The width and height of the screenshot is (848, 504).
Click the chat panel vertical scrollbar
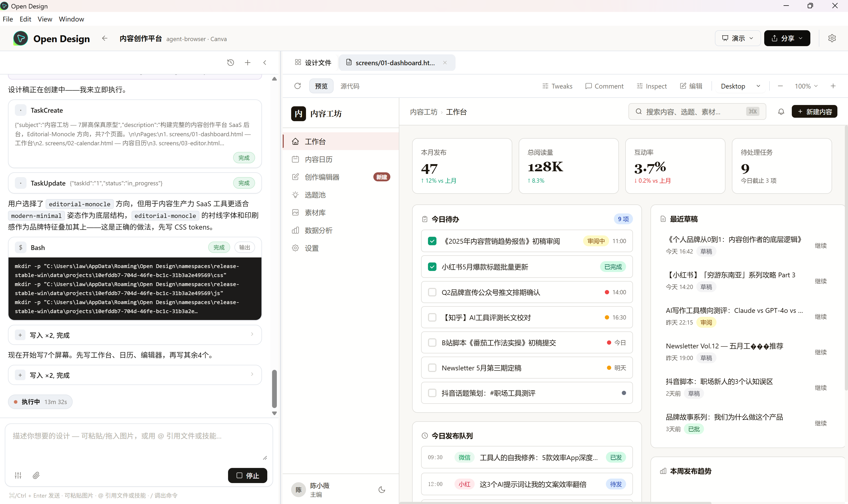pos(274,388)
